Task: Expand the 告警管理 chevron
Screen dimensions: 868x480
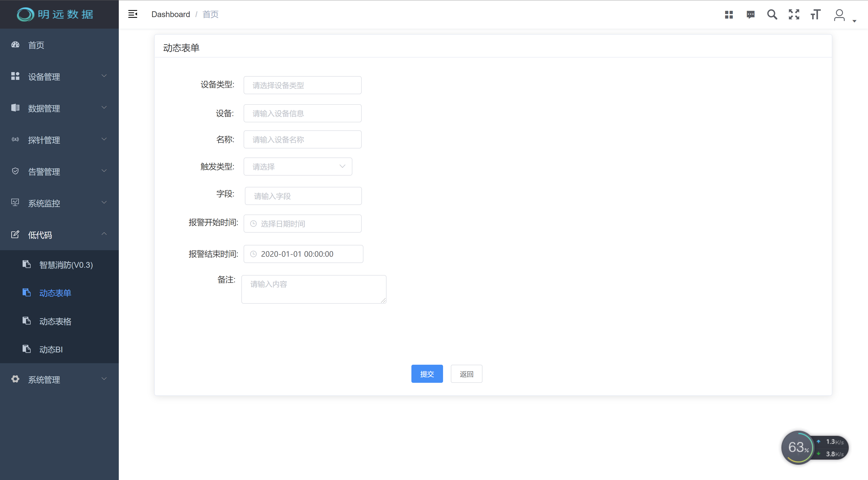Action: (x=104, y=171)
